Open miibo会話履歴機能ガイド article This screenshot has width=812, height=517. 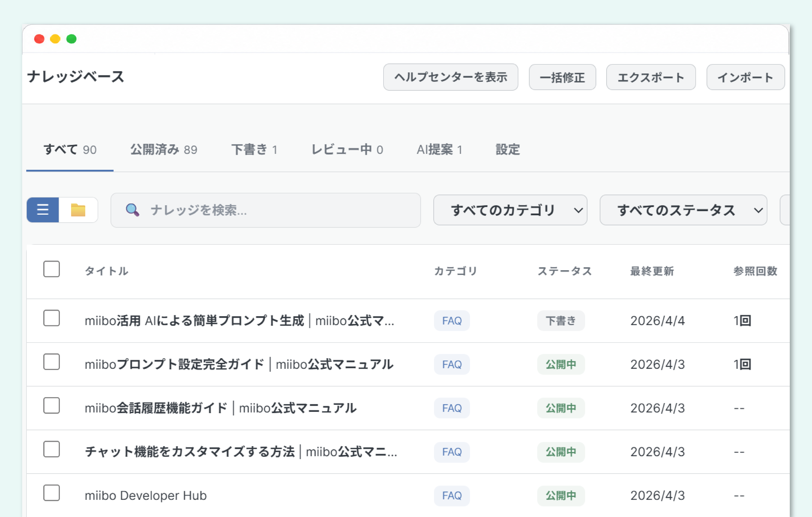pyautogui.click(x=221, y=408)
